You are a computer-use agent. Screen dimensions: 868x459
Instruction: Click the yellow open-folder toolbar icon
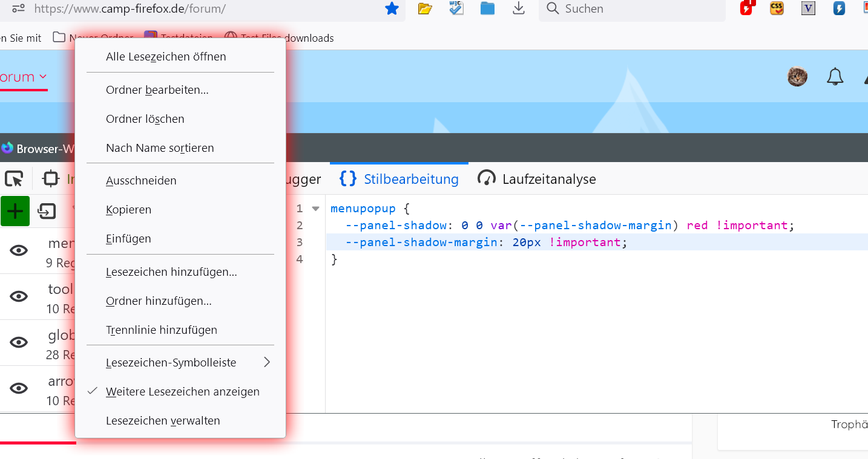(425, 8)
